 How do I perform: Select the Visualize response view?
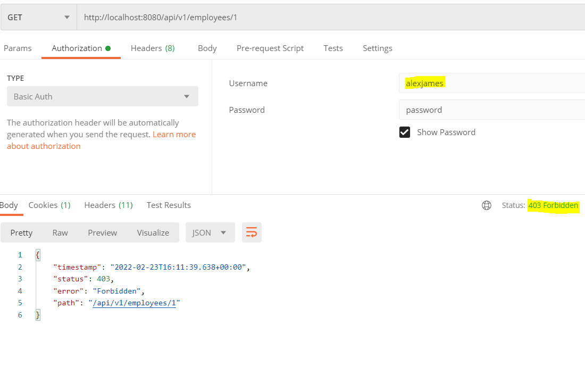[153, 232]
